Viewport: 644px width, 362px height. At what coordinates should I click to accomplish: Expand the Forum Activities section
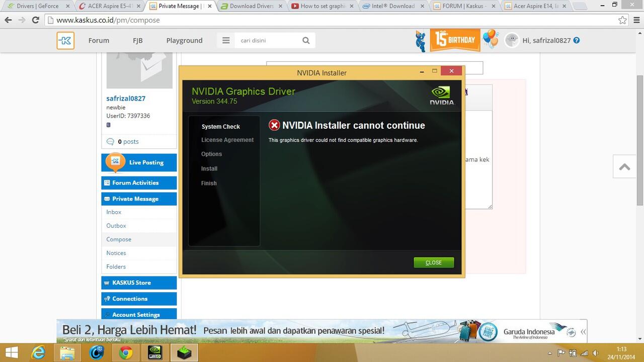(139, 183)
